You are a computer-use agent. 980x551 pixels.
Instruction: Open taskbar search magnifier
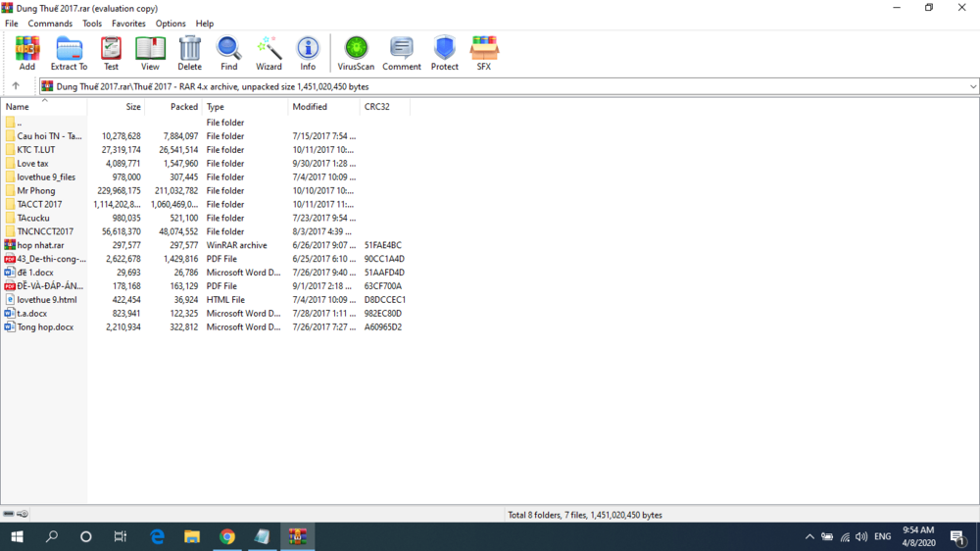coord(52,536)
